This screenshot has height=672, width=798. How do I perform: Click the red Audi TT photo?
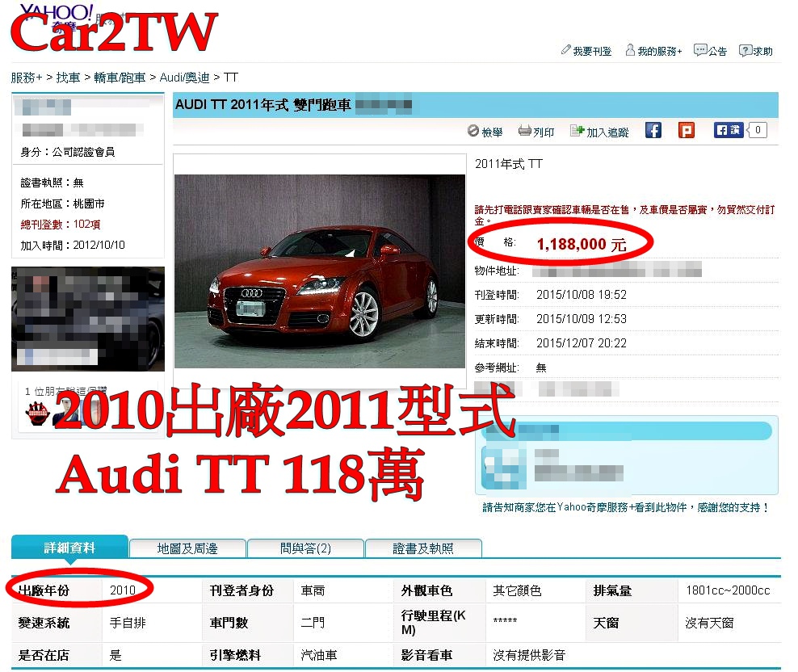(x=320, y=271)
